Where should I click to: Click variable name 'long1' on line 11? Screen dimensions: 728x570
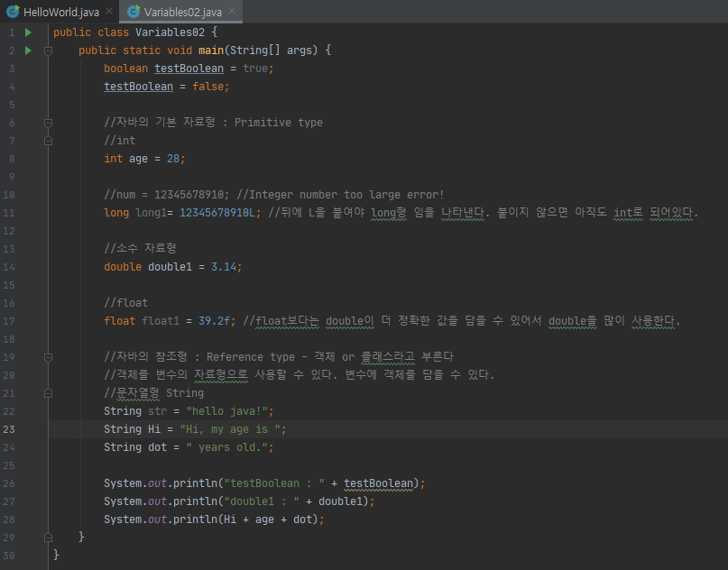pyautogui.click(x=151, y=213)
